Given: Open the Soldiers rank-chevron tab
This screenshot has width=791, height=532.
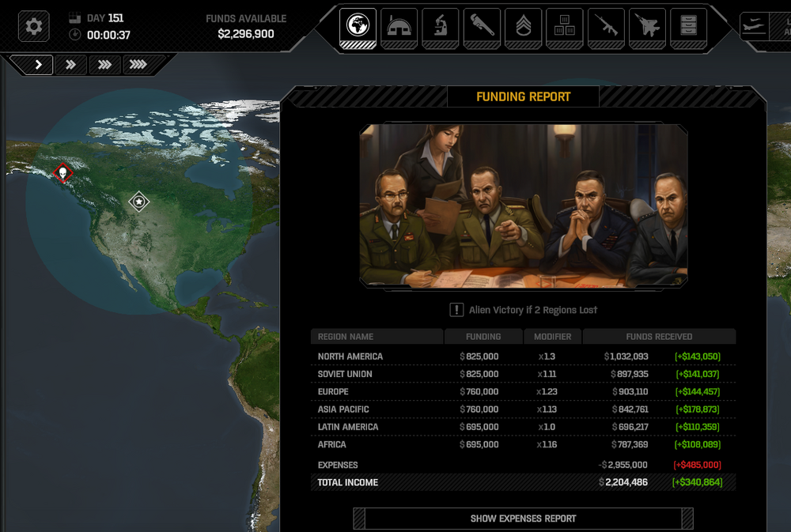Looking at the screenshot, I should (523, 28).
